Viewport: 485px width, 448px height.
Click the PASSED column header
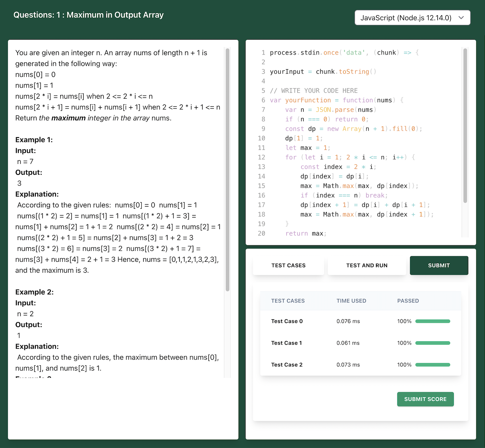tap(408, 301)
